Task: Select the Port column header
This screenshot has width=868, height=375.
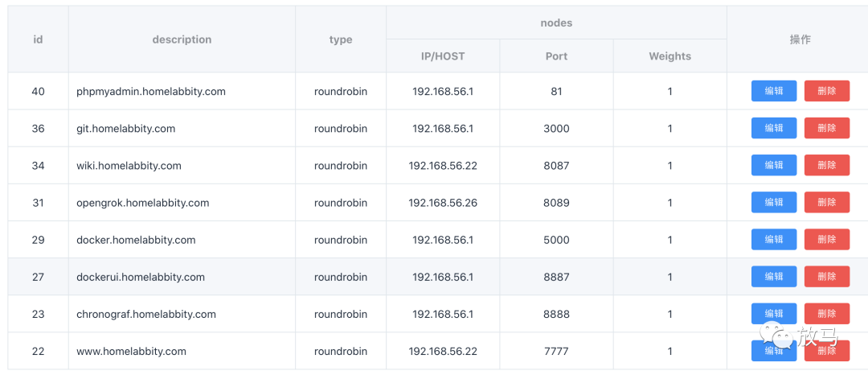Action: click(x=556, y=56)
